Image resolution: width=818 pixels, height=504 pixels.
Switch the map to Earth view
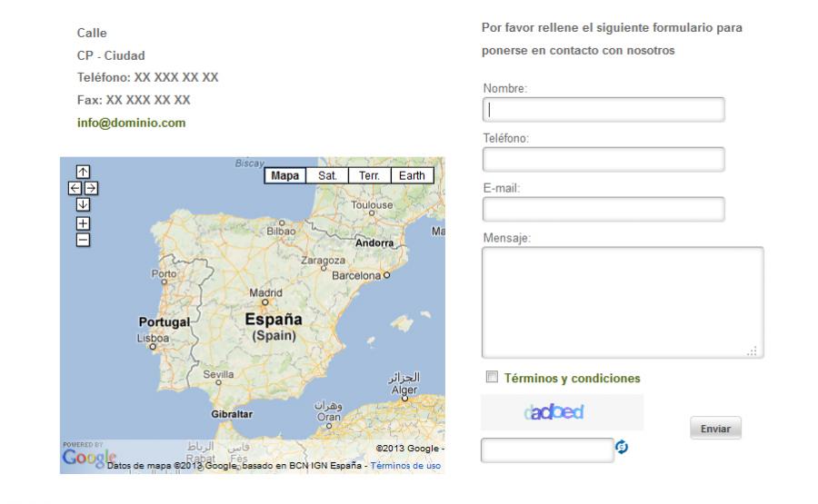click(412, 175)
